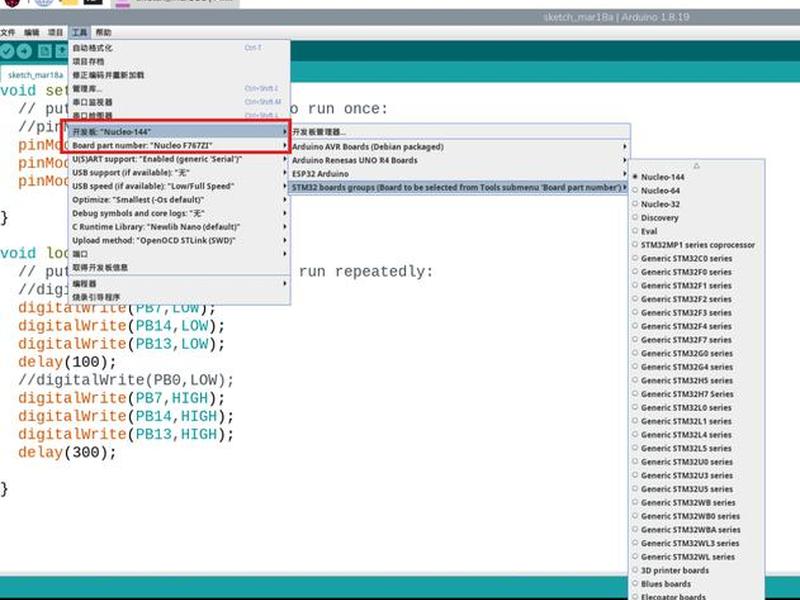Open the 编辑 menu
The width and height of the screenshot is (800, 600).
tap(32, 33)
